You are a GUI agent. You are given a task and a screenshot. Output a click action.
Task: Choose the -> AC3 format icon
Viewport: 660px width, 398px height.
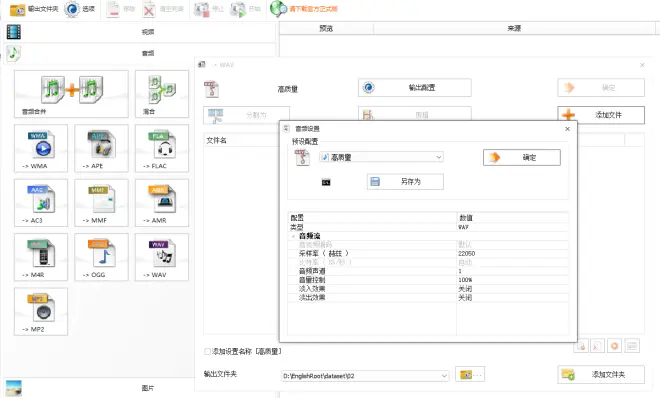click(41, 203)
